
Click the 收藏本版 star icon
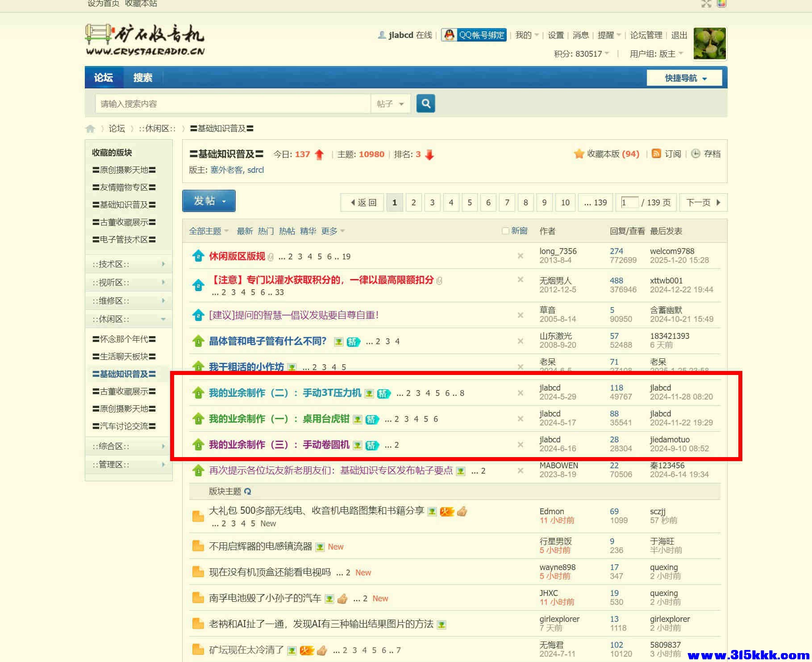click(x=578, y=154)
